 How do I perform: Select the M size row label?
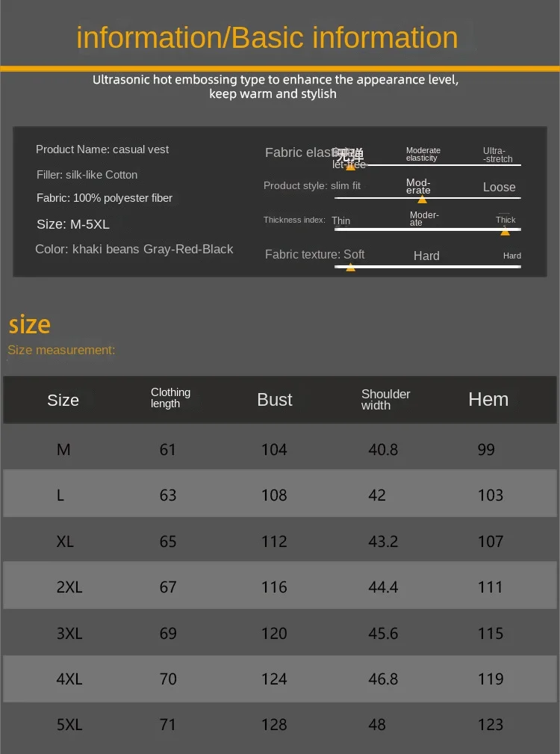pos(63,449)
